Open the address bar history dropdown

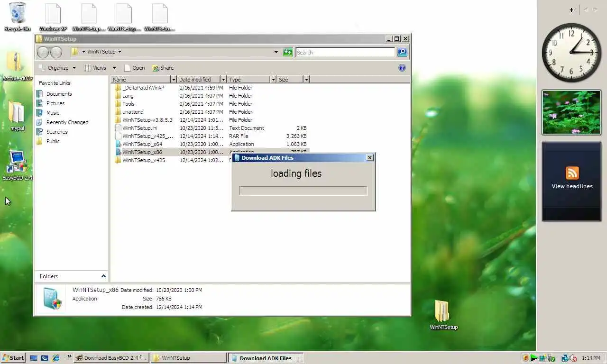(276, 52)
